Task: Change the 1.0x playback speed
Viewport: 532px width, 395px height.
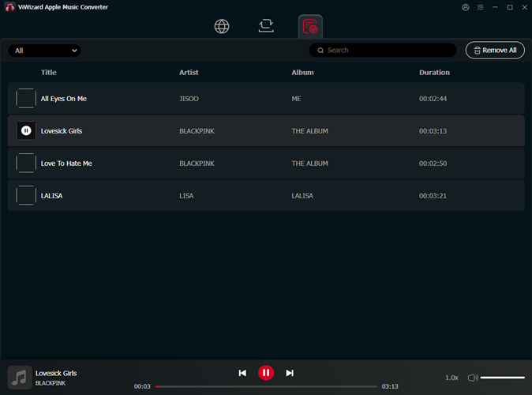Action: [x=451, y=378]
